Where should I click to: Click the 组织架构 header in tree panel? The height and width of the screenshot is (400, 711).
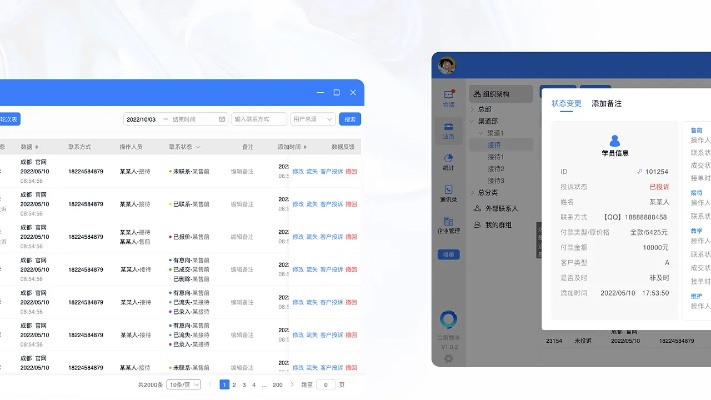501,94
